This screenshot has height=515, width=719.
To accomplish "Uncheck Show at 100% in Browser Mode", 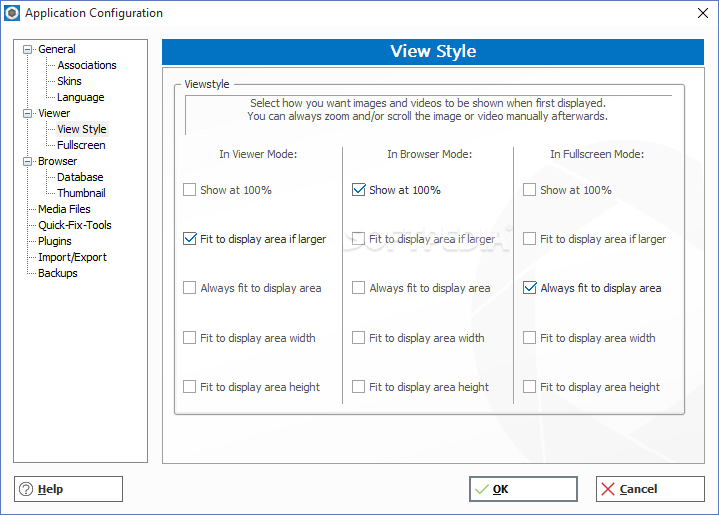I will (x=359, y=189).
